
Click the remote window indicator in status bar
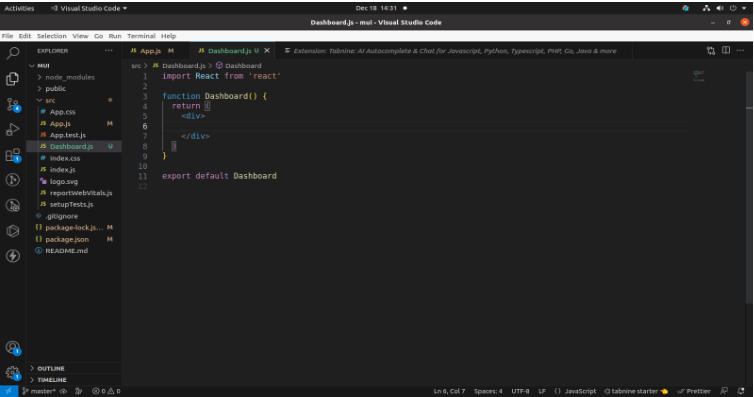pos(9,391)
